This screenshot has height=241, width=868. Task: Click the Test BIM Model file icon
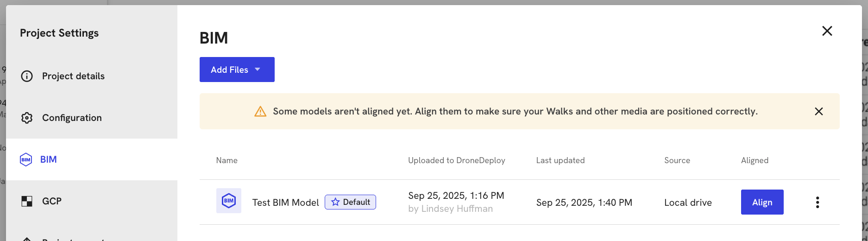click(x=229, y=201)
